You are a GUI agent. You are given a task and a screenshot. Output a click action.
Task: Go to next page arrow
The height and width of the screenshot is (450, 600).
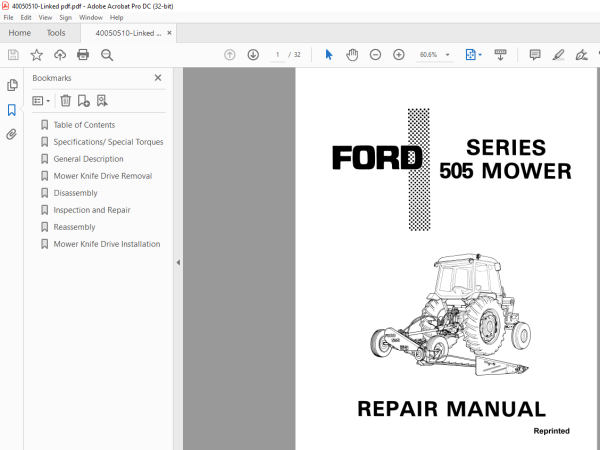(x=253, y=55)
